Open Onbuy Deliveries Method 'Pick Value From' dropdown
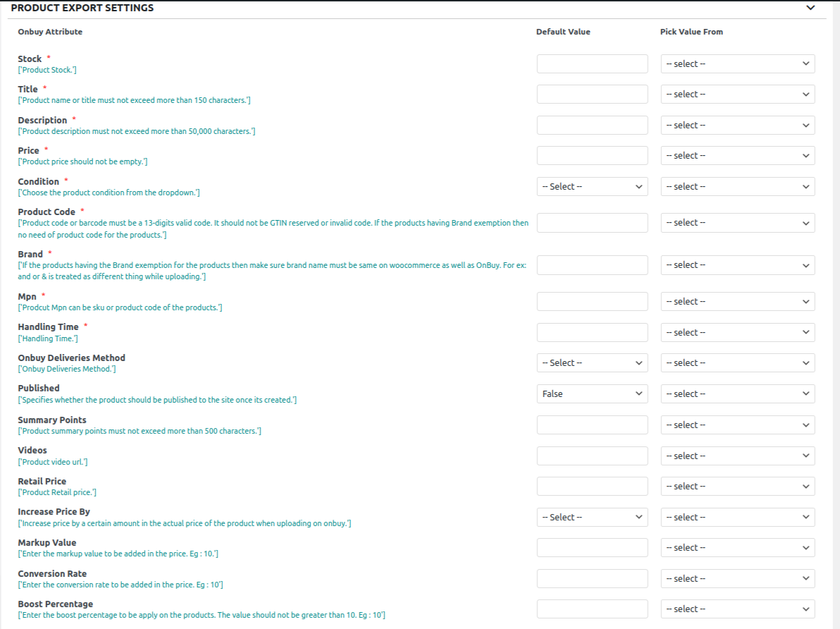This screenshot has width=840, height=629. pos(738,363)
